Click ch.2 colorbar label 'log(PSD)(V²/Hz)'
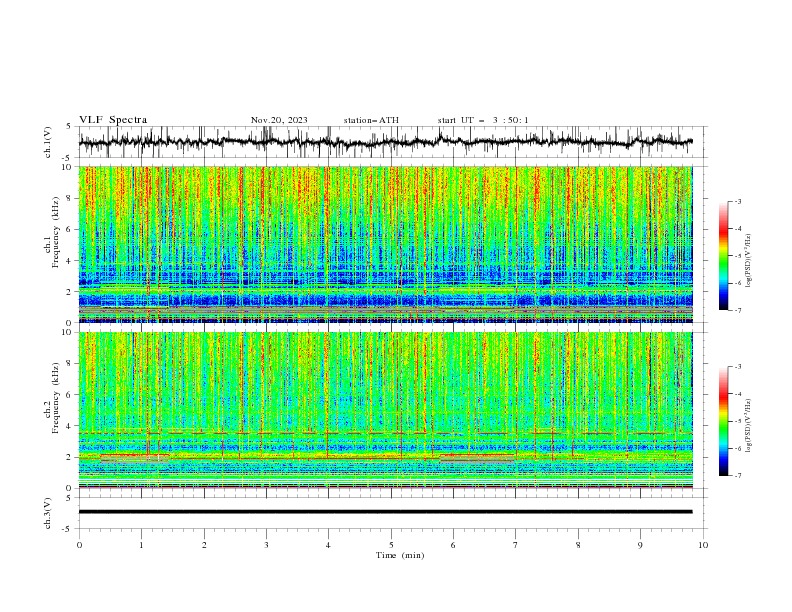 click(749, 425)
